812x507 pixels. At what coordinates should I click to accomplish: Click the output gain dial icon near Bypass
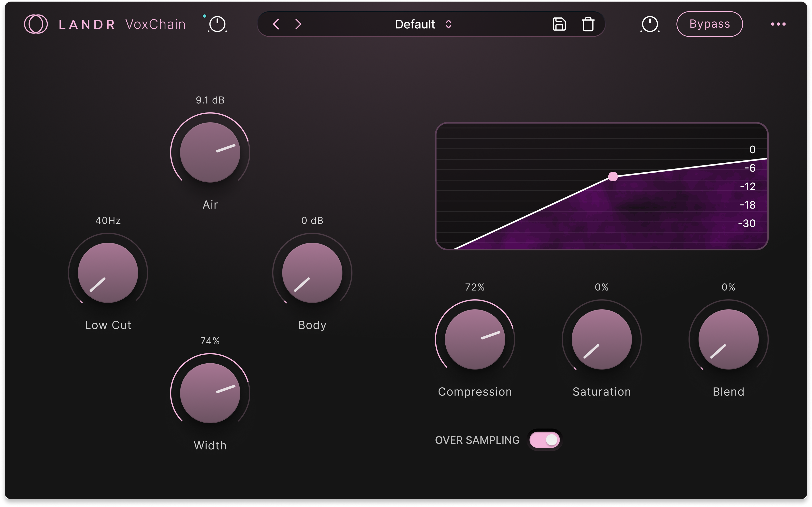coord(650,24)
